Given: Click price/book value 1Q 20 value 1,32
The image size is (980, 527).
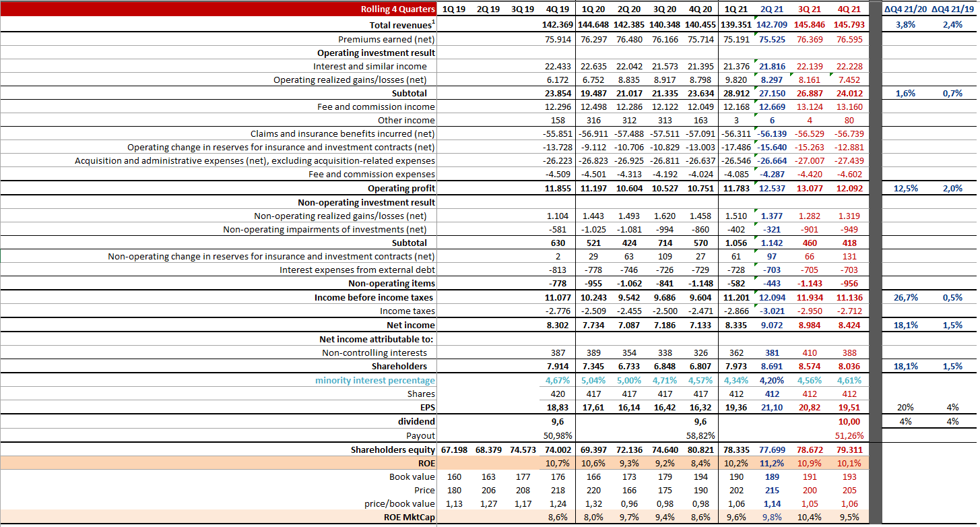Looking at the screenshot, I should (x=593, y=503).
